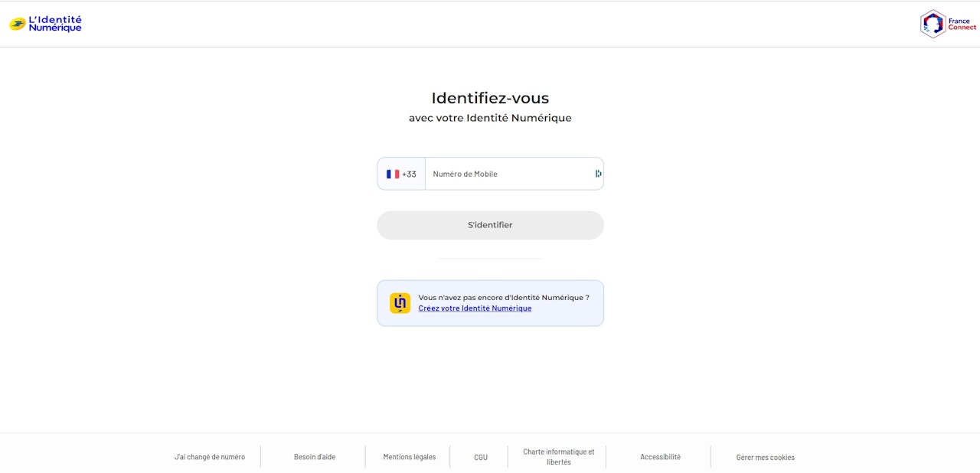980x473 pixels.
Task: Open Gérer mes cookies settings
Action: (x=766, y=457)
